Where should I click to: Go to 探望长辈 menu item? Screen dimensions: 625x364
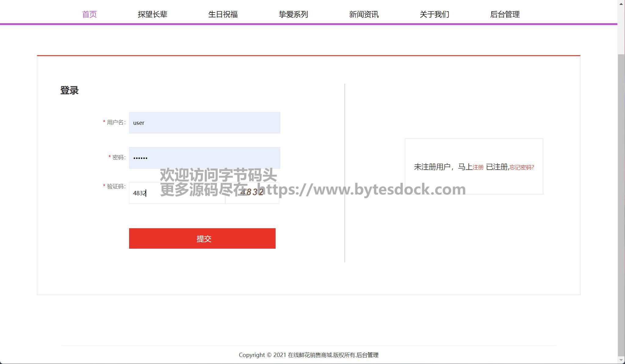point(152,14)
